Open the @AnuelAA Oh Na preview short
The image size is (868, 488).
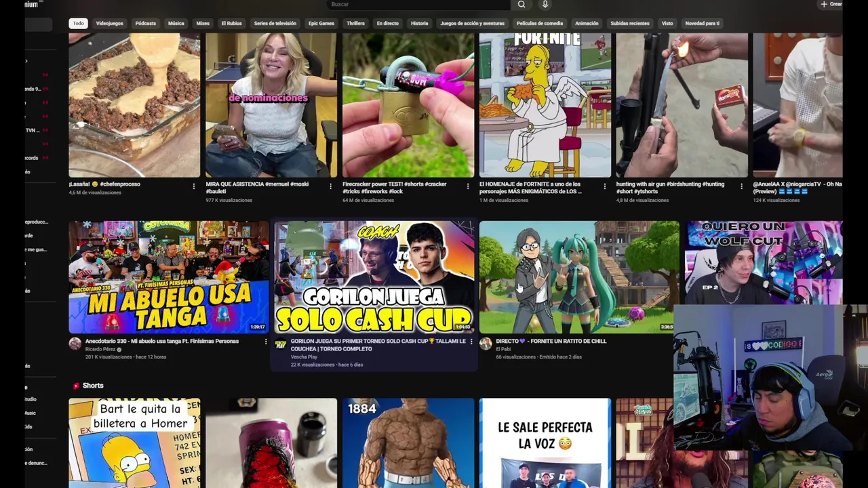tap(797, 105)
